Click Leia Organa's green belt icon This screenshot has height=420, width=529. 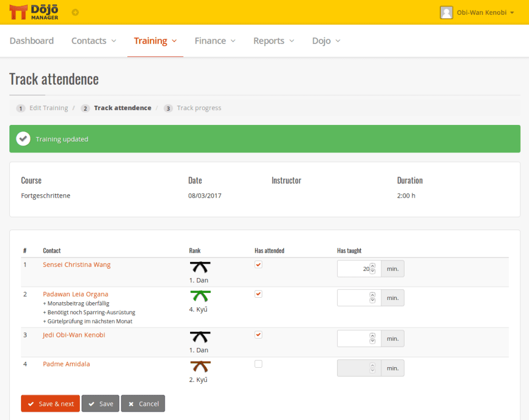[200, 296]
